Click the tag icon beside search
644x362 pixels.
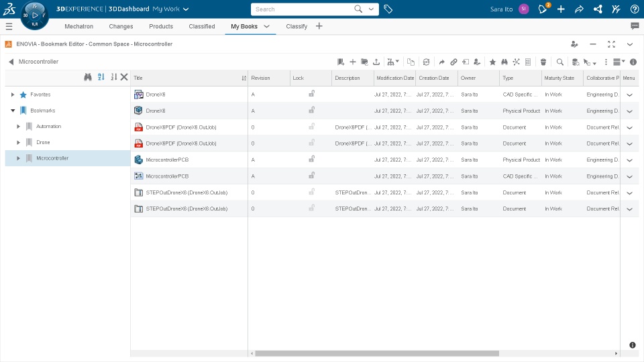pos(388,9)
